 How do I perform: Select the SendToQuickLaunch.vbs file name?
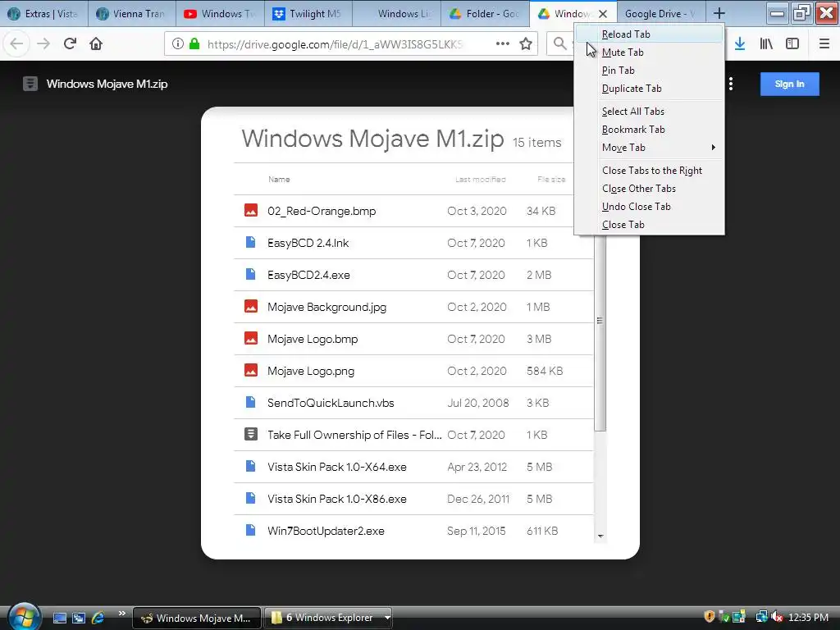click(331, 403)
